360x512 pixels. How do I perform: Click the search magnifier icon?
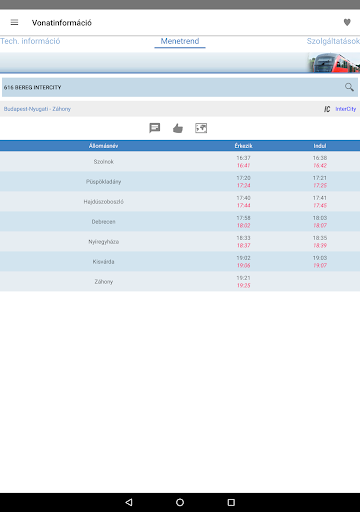pyautogui.click(x=349, y=87)
